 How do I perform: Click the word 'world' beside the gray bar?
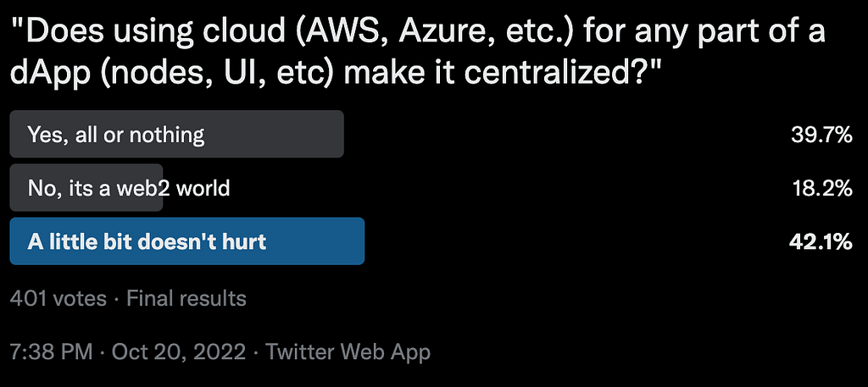coord(203,188)
